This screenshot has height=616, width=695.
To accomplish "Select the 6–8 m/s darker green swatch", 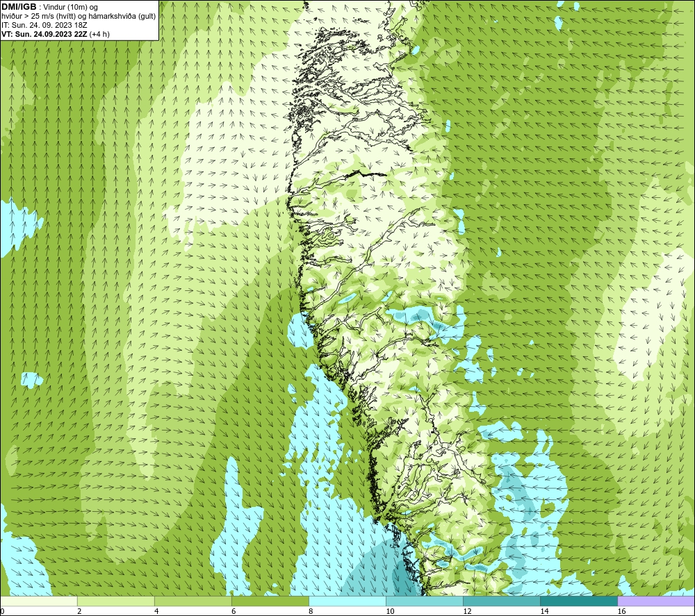I will 270,601.
